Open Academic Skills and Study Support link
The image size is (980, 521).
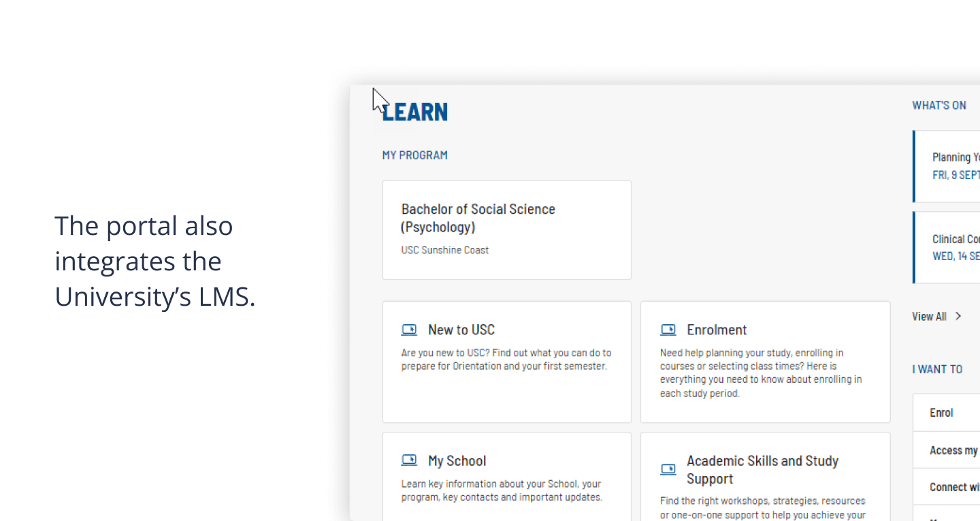click(x=762, y=470)
